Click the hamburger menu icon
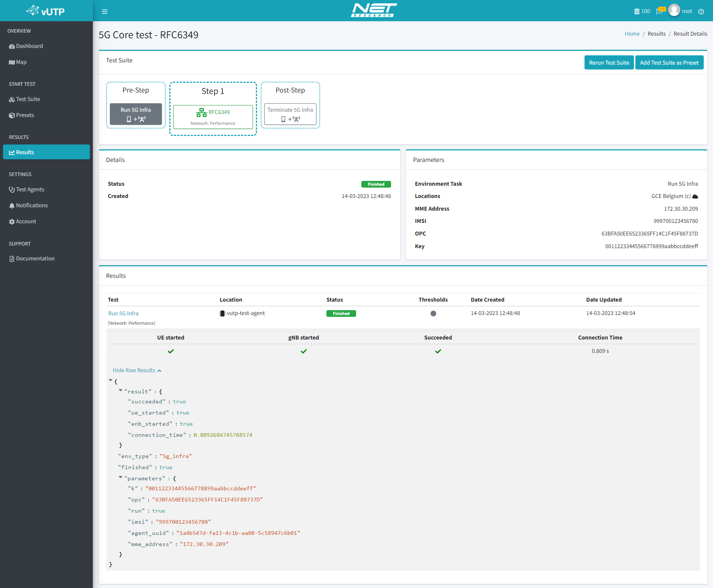The height and width of the screenshot is (588, 713). click(x=105, y=10)
